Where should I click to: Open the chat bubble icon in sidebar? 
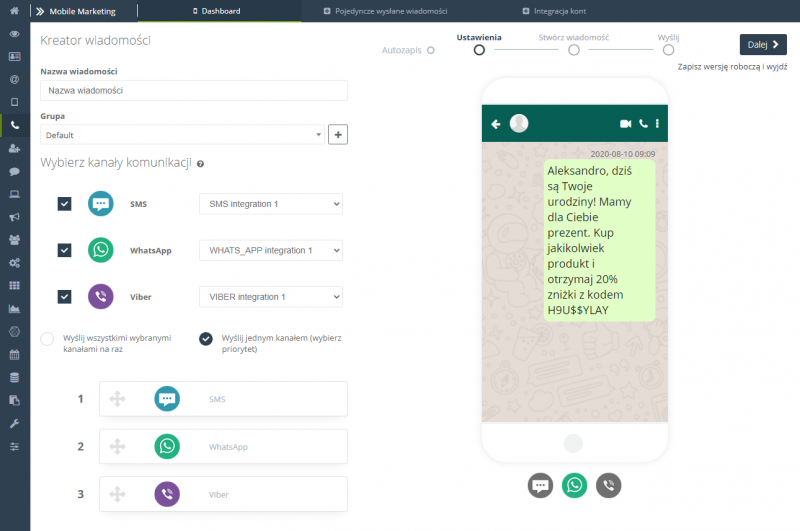pos(14,171)
